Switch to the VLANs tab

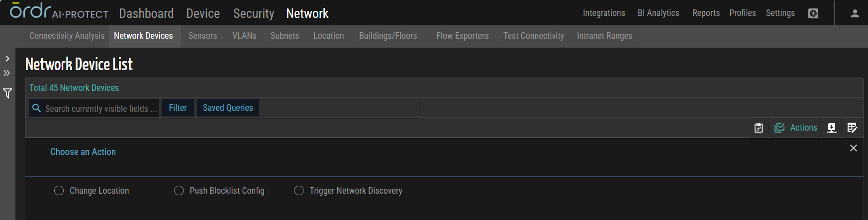point(244,36)
